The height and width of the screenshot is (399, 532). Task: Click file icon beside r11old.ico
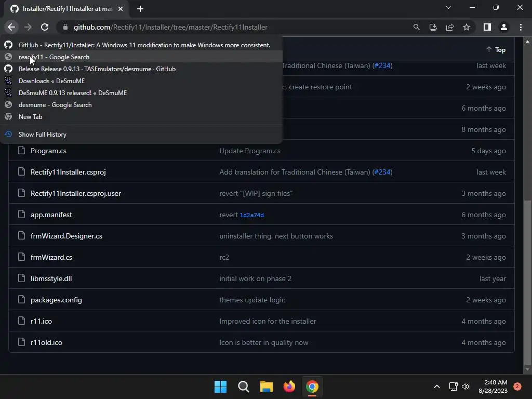coord(21,342)
